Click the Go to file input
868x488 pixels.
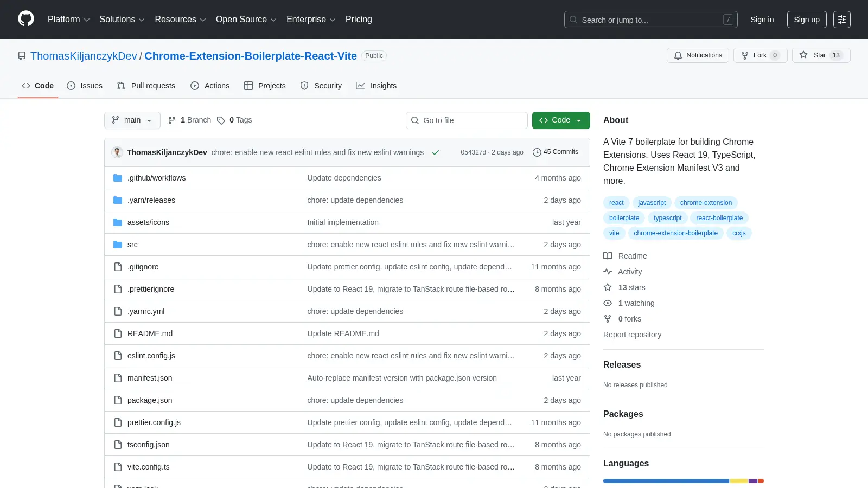coord(467,120)
